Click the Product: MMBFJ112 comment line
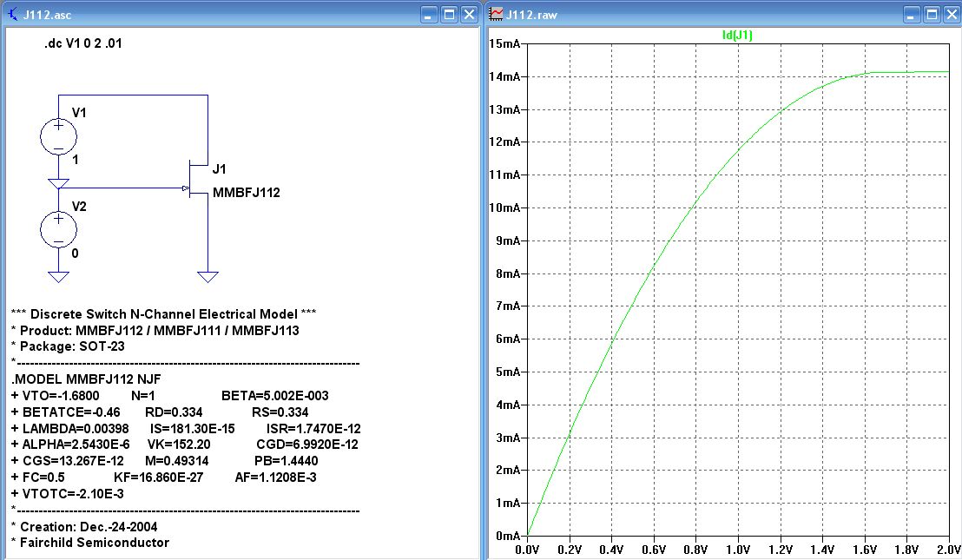 155,331
